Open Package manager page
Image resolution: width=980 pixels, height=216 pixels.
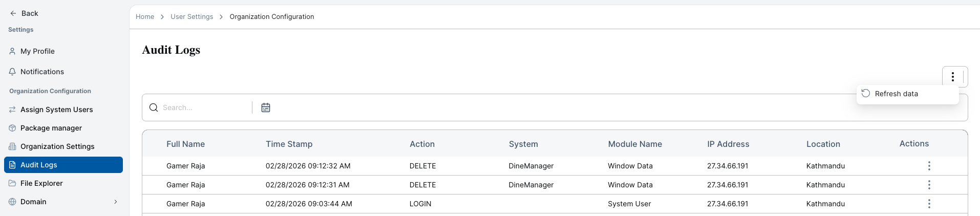63,128
